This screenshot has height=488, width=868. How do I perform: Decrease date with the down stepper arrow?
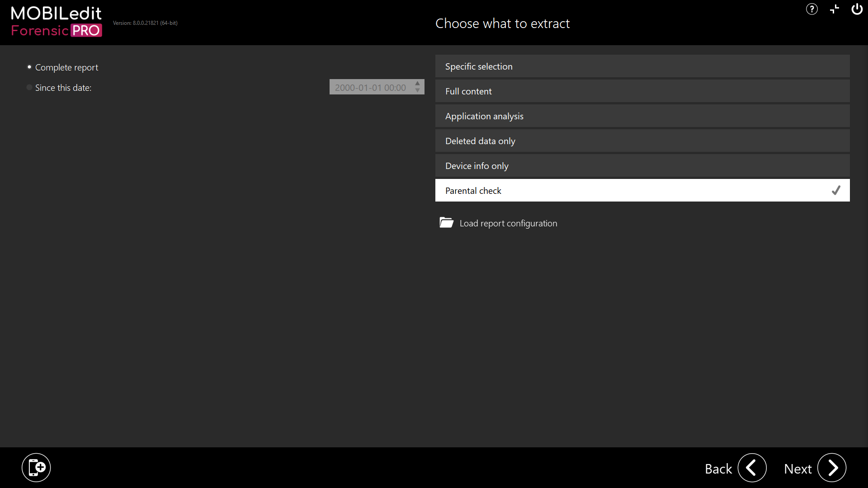pos(418,90)
